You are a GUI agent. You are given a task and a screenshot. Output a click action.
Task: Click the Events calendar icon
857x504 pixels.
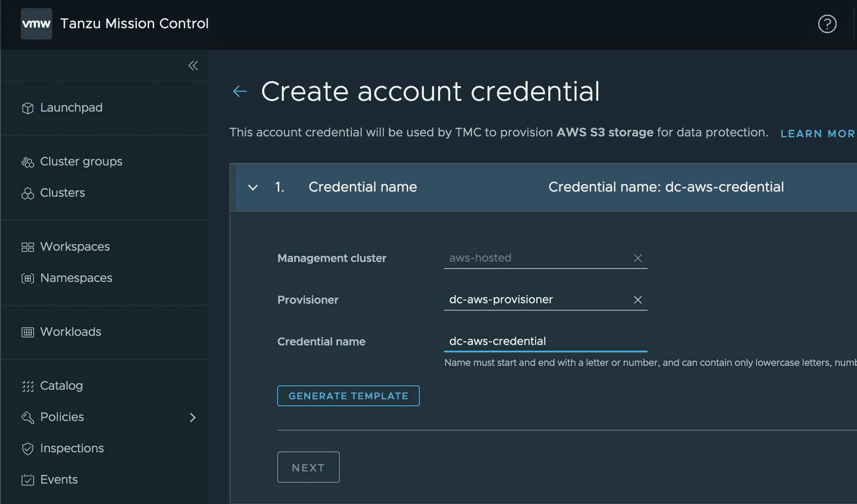tap(28, 480)
